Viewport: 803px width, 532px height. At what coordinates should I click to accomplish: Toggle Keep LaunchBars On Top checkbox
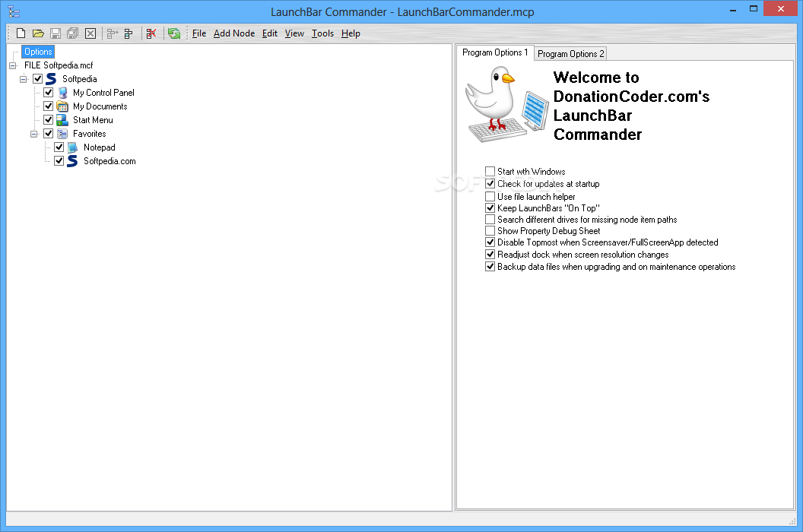pyautogui.click(x=490, y=208)
